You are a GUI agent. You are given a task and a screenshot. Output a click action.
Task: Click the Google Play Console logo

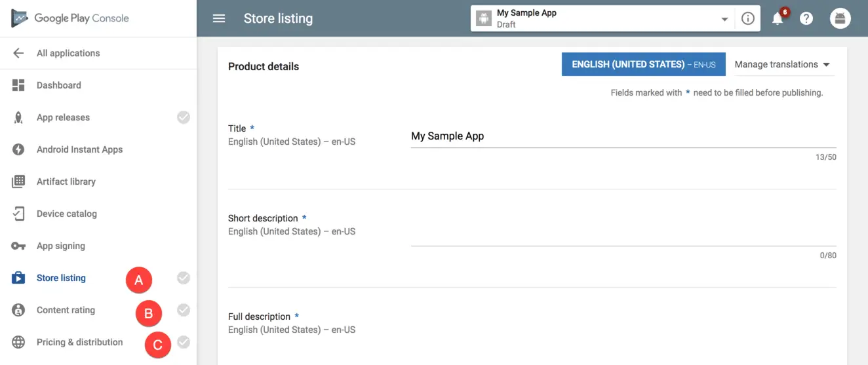pos(70,18)
